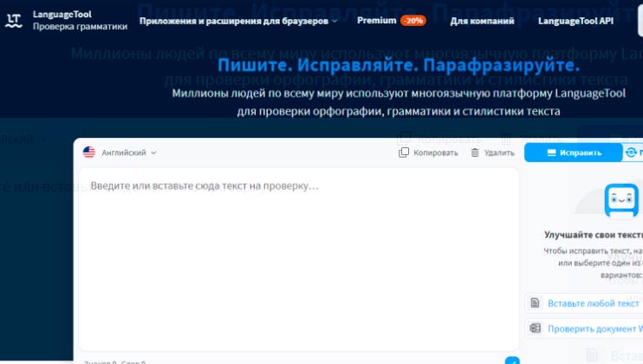Screen dimensions: 643x364
Task: Click the blue checkmark at editor bottom
Action: click(x=512, y=361)
